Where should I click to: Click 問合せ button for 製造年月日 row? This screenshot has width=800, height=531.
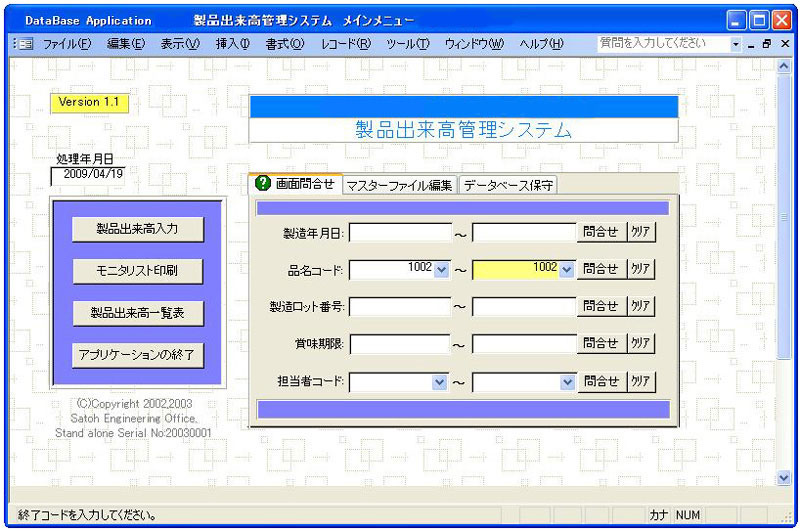(x=601, y=232)
